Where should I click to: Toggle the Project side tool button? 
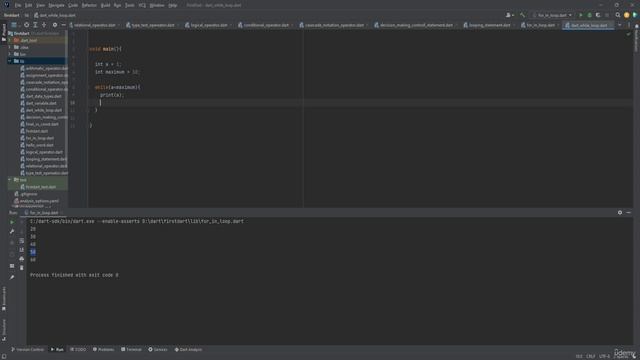[x=4, y=32]
